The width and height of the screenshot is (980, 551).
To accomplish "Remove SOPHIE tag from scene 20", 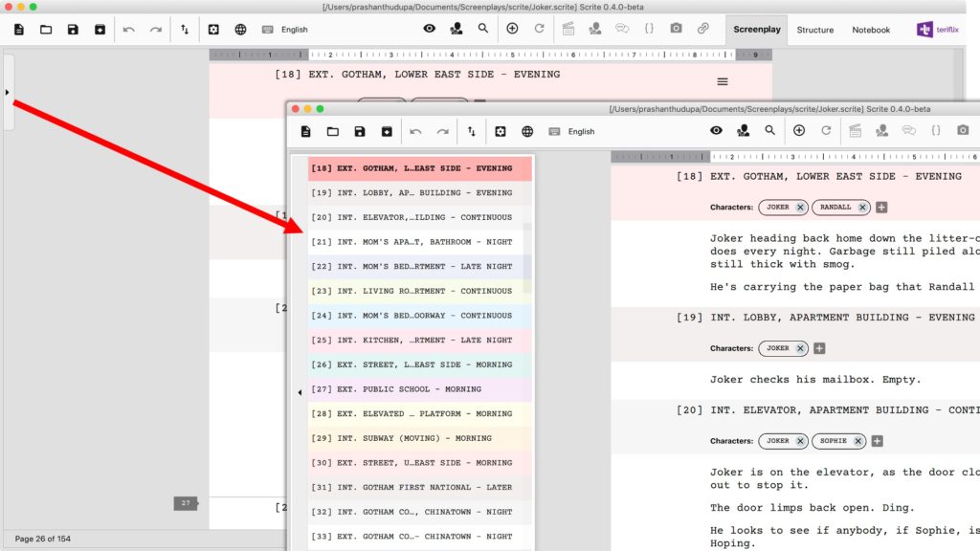I will pos(858,441).
